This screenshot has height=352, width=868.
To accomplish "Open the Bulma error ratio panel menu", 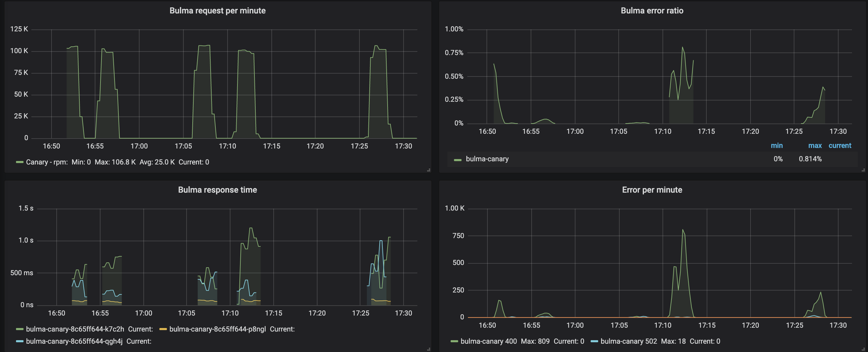I will [652, 11].
